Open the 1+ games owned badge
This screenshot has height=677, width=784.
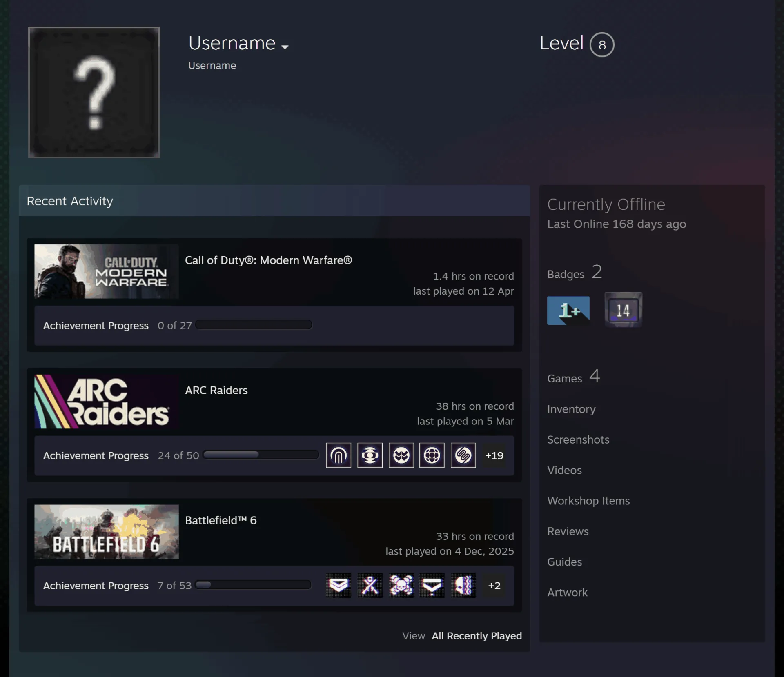point(568,311)
